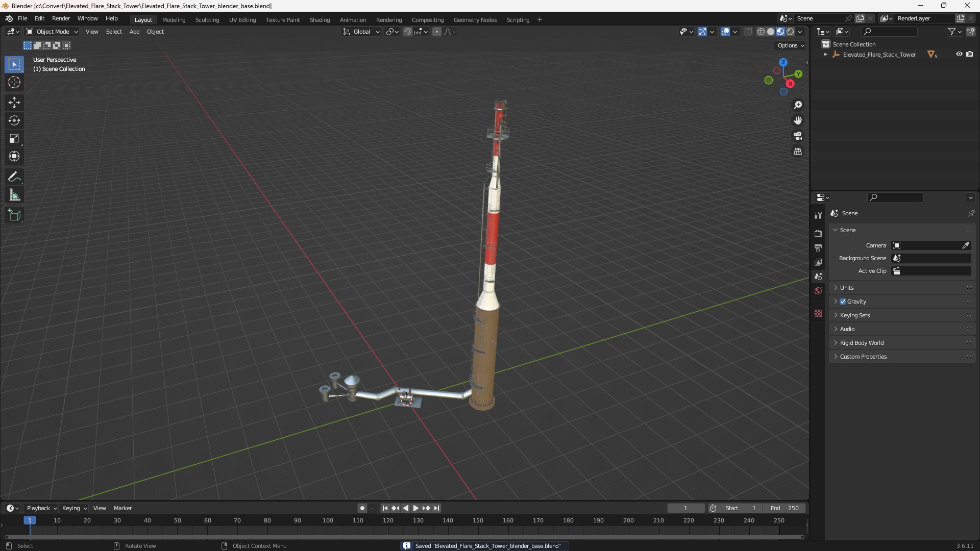The image size is (980, 551).
Task: Click the zoom viewport magnifier icon
Action: click(798, 105)
